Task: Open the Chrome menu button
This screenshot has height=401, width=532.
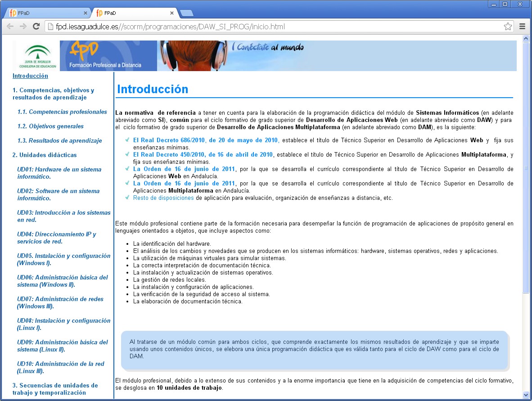Action: click(x=522, y=27)
